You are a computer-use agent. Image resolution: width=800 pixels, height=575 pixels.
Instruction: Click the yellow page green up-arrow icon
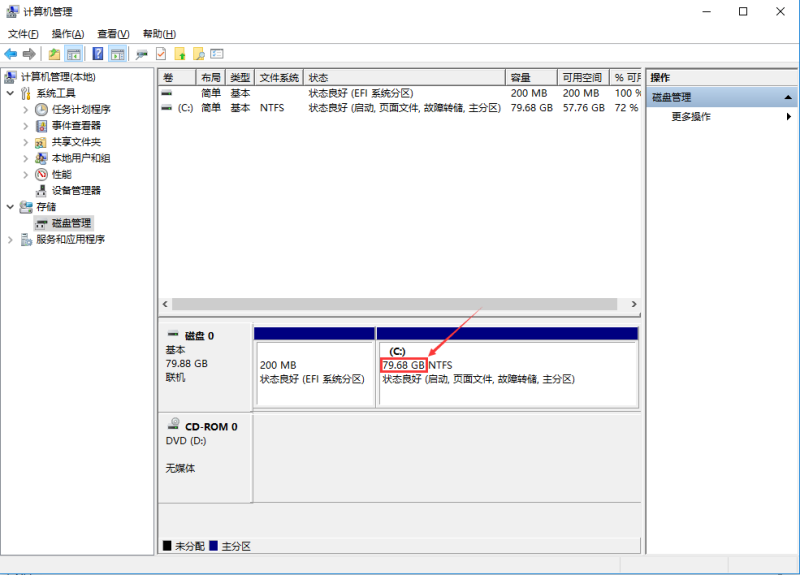coord(180,54)
